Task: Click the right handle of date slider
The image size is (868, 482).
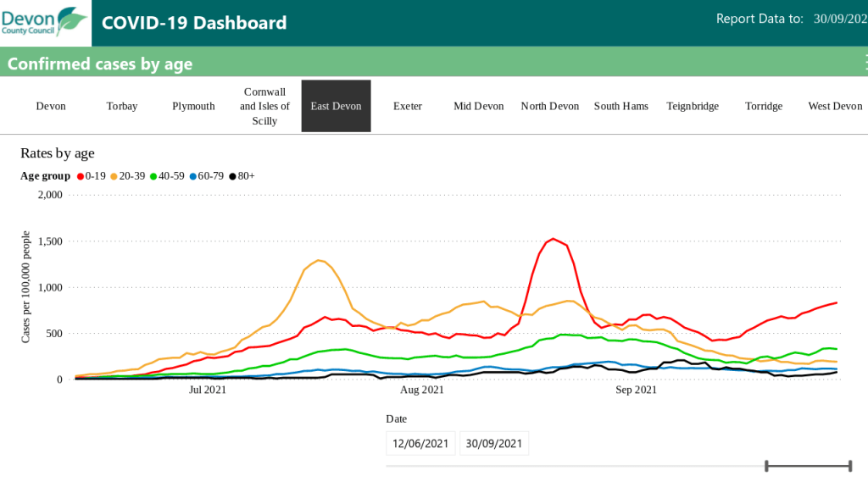Action: point(849,465)
